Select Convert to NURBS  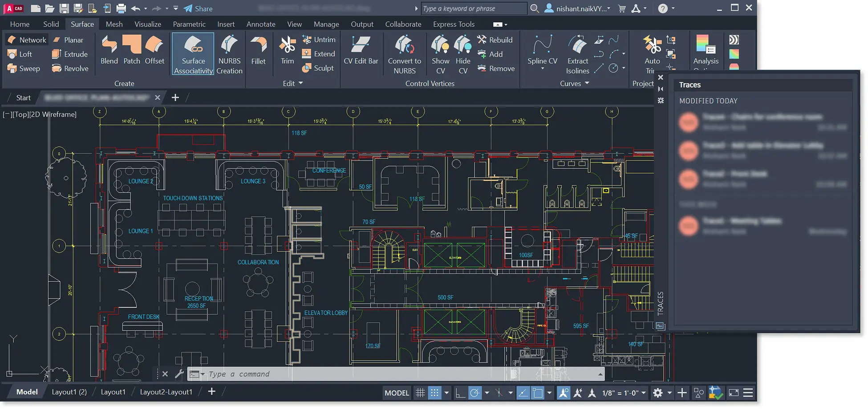404,54
